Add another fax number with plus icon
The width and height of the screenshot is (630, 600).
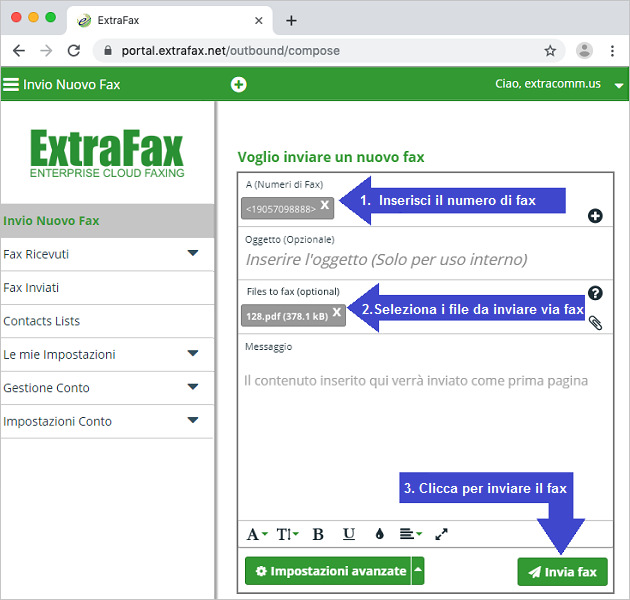(x=595, y=216)
